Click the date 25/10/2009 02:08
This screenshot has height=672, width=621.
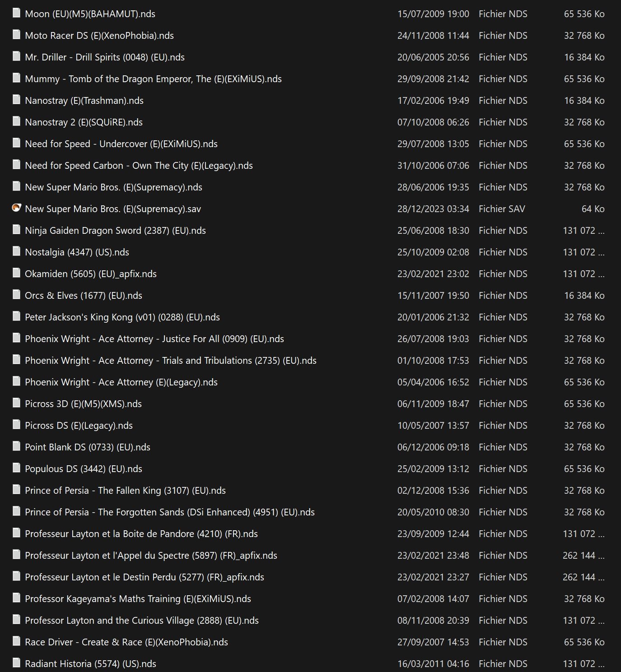(433, 252)
